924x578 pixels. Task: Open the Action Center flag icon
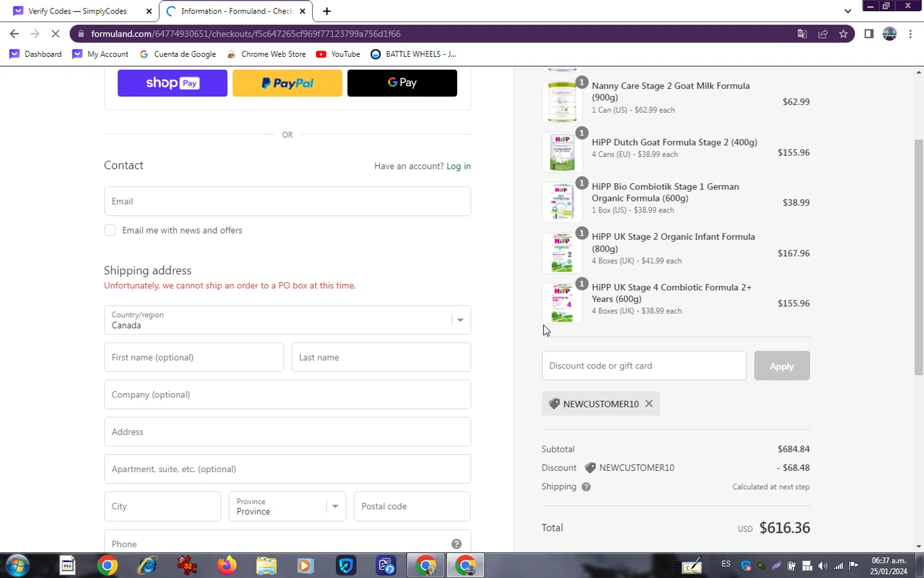pyautogui.click(x=854, y=566)
